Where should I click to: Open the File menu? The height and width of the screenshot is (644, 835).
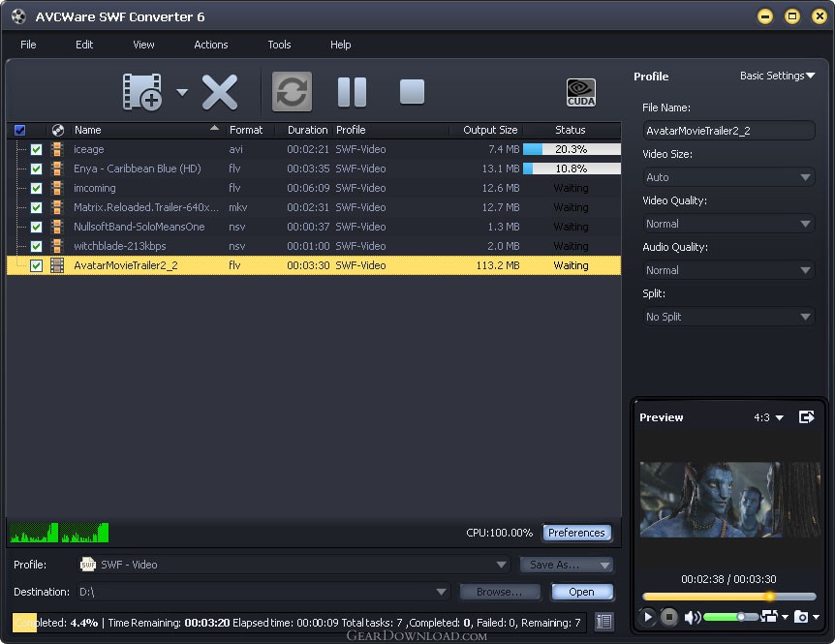28,45
